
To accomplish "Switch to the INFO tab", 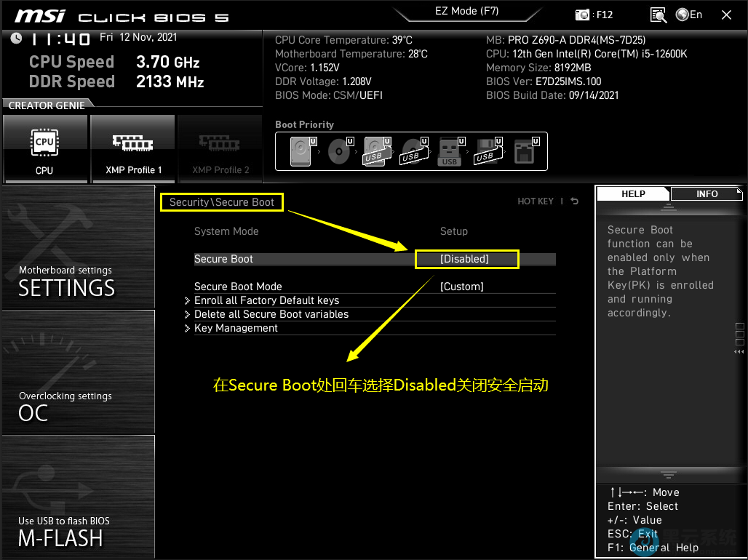I will pyautogui.click(x=707, y=193).
